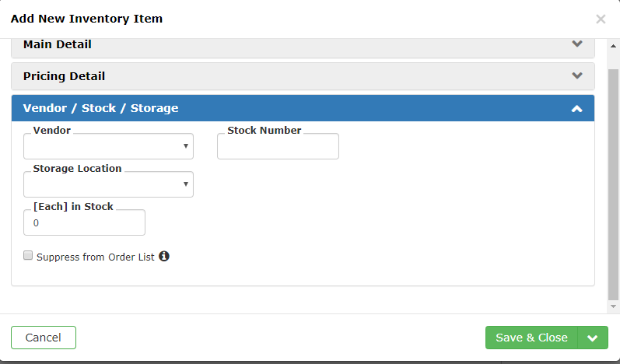Image resolution: width=620 pixels, height=364 pixels.
Task: Open the Save & Close split arrow menu
Action: (593, 338)
